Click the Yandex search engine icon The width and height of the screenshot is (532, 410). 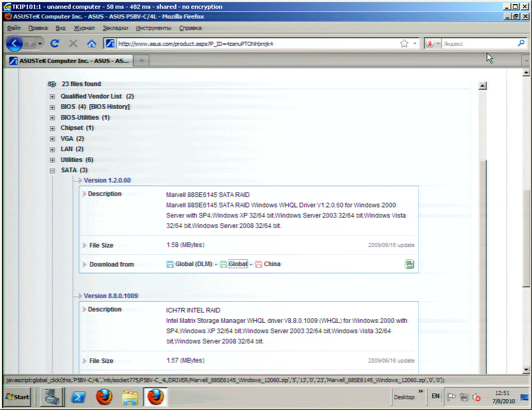[x=429, y=43]
